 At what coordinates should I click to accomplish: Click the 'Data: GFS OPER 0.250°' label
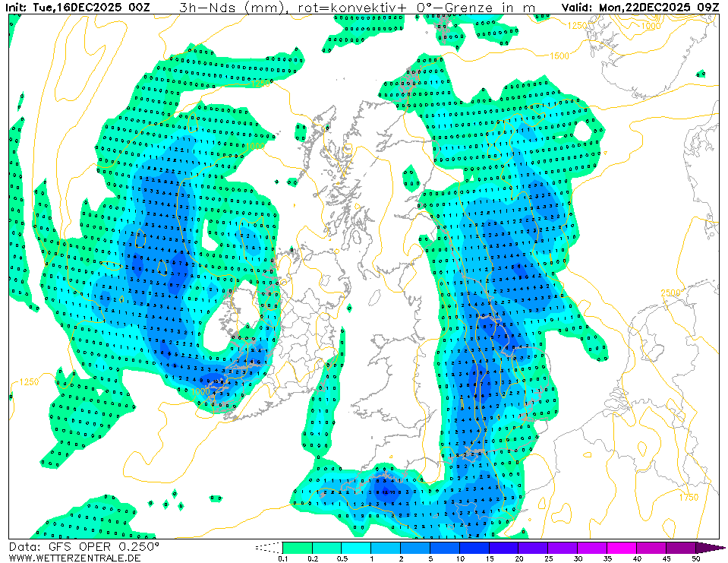pyautogui.click(x=84, y=546)
